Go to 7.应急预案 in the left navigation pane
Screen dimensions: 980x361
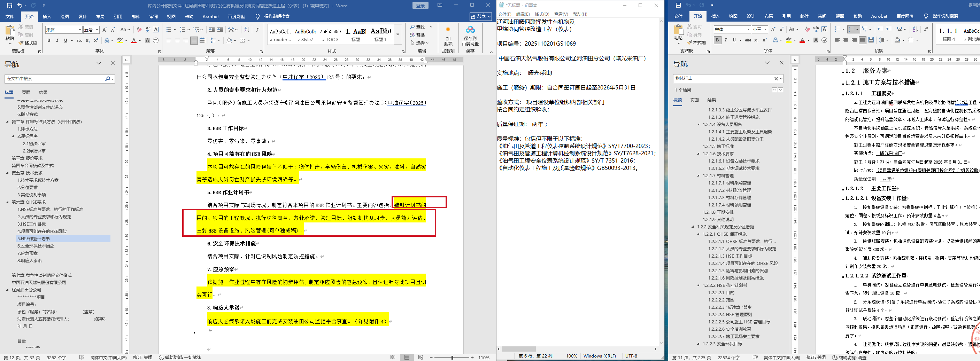28,253
